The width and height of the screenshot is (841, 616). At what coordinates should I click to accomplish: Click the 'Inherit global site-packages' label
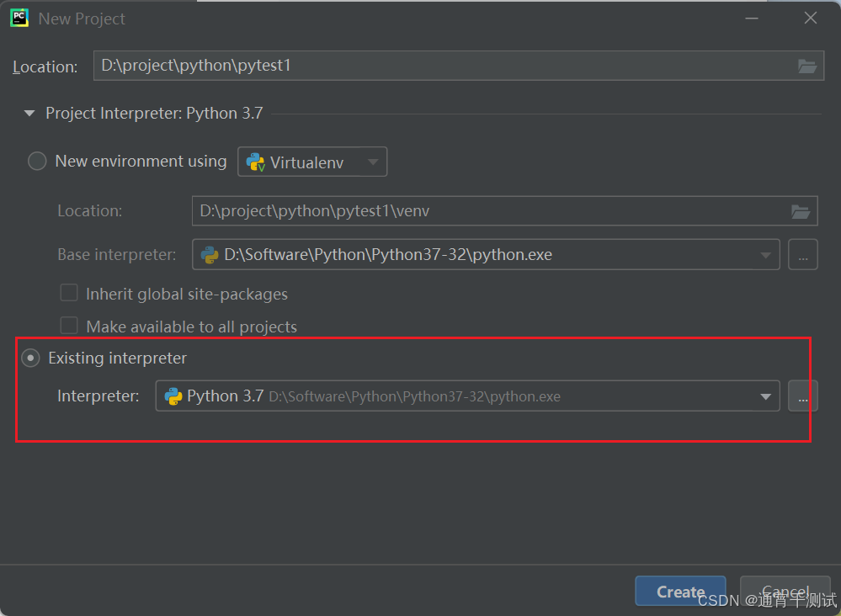click(187, 294)
